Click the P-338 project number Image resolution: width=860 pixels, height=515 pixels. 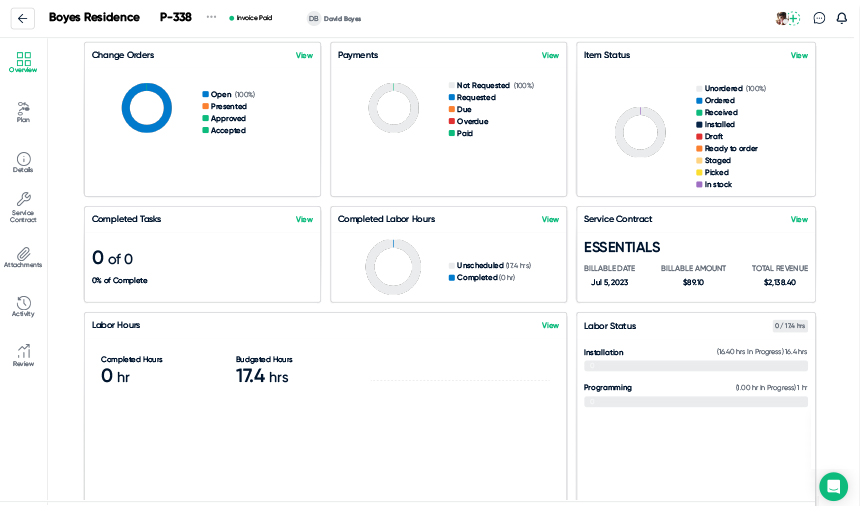point(176,18)
